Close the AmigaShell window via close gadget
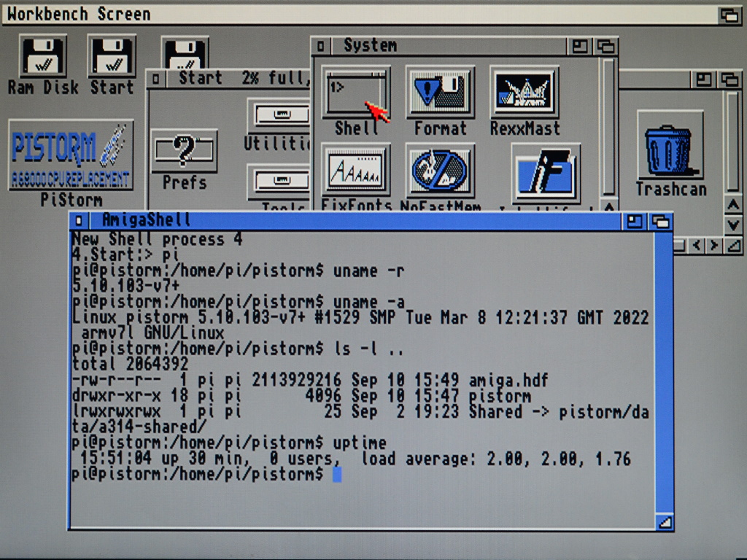The width and height of the screenshot is (747, 560). [x=79, y=221]
